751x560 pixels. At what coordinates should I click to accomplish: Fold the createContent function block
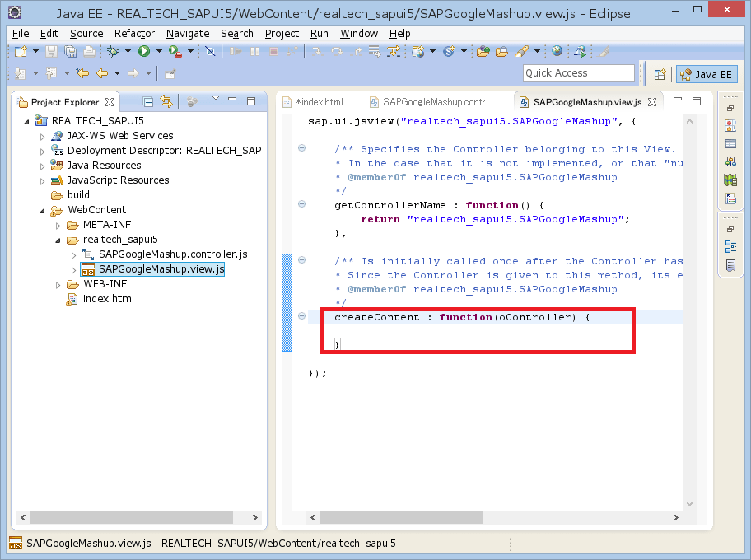(x=301, y=316)
